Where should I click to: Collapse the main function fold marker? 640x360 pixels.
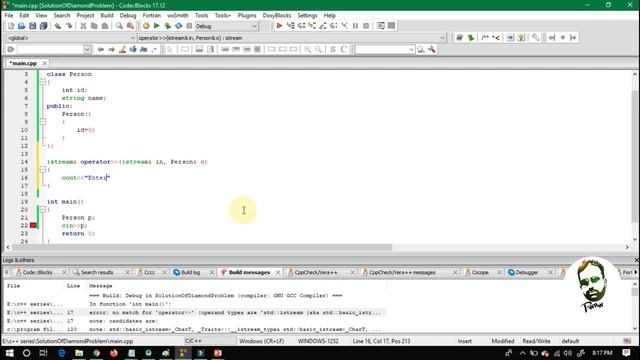(x=43, y=209)
